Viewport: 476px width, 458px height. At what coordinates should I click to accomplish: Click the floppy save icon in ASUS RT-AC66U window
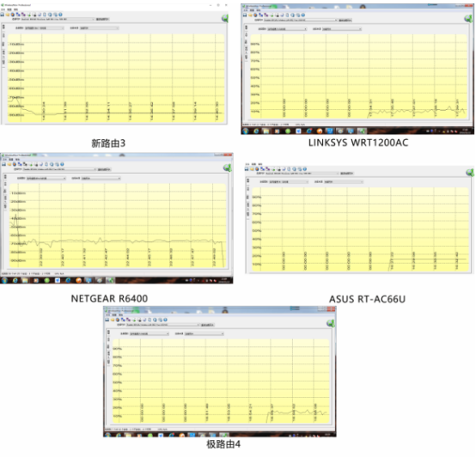247,169
